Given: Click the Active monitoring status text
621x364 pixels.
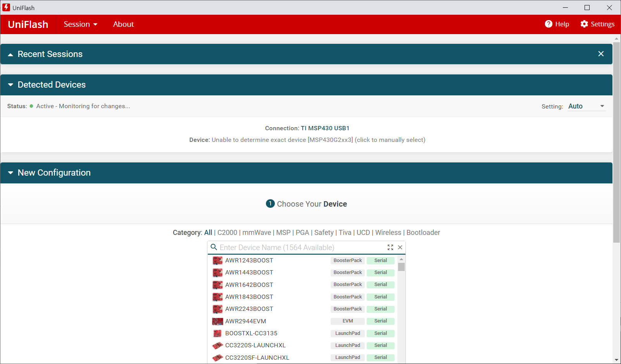Looking at the screenshot, I should pos(83,106).
